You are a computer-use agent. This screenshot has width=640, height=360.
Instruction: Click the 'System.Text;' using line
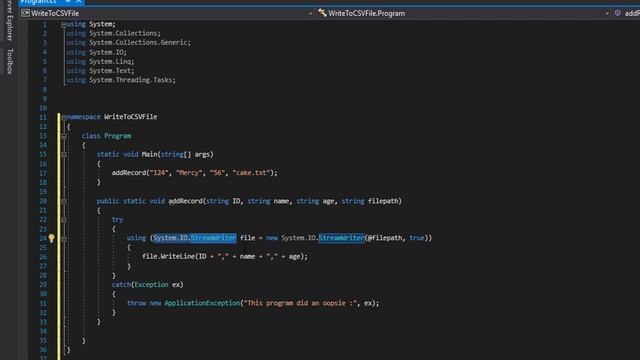tap(112, 71)
